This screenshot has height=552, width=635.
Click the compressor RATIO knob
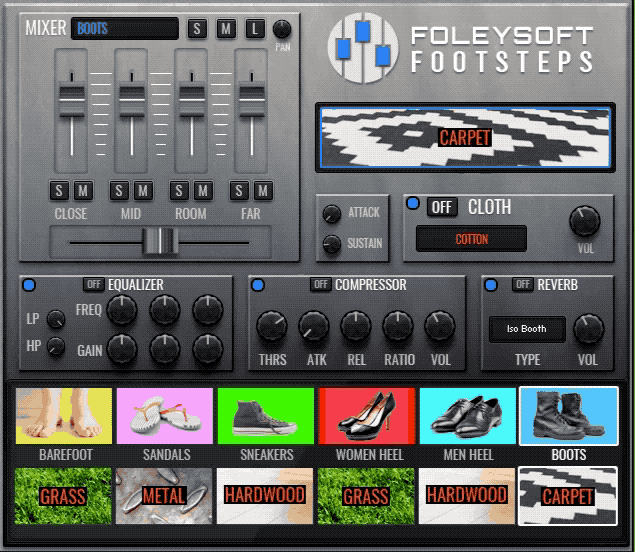coord(398,326)
